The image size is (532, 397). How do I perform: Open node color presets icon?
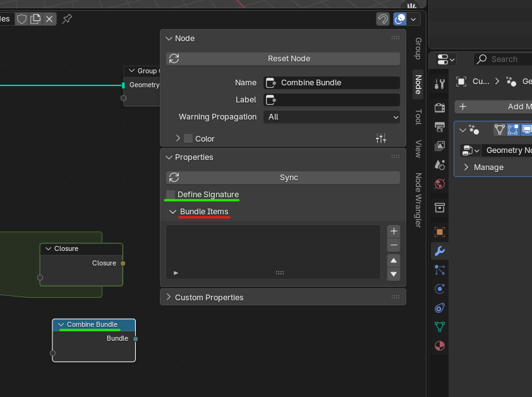[x=381, y=138]
